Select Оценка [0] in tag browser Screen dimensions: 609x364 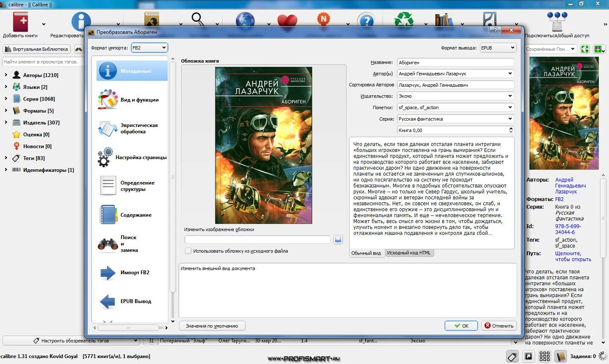tap(36, 135)
